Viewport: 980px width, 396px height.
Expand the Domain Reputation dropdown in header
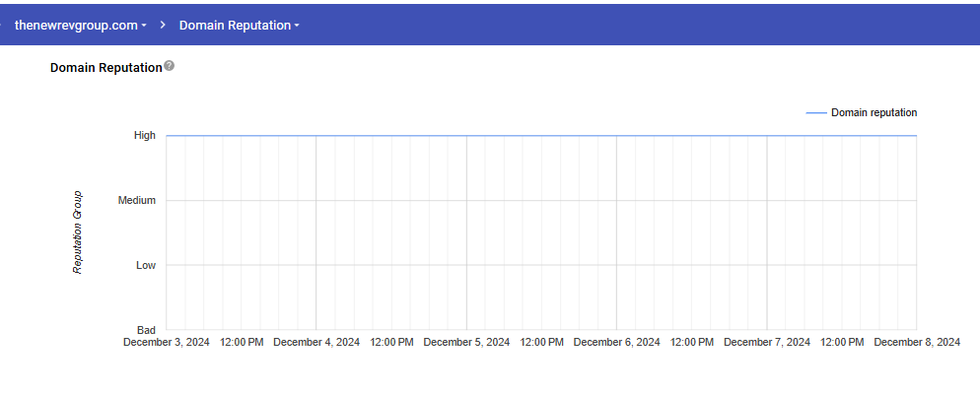(240, 25)
